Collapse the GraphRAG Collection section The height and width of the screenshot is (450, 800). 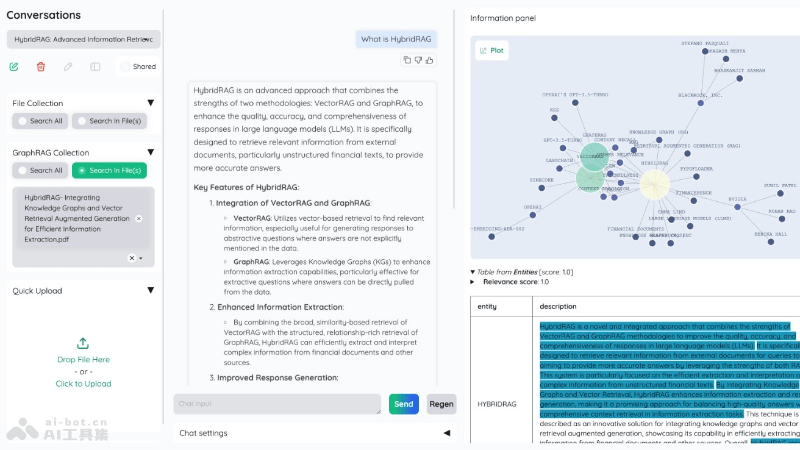point(150,152)
